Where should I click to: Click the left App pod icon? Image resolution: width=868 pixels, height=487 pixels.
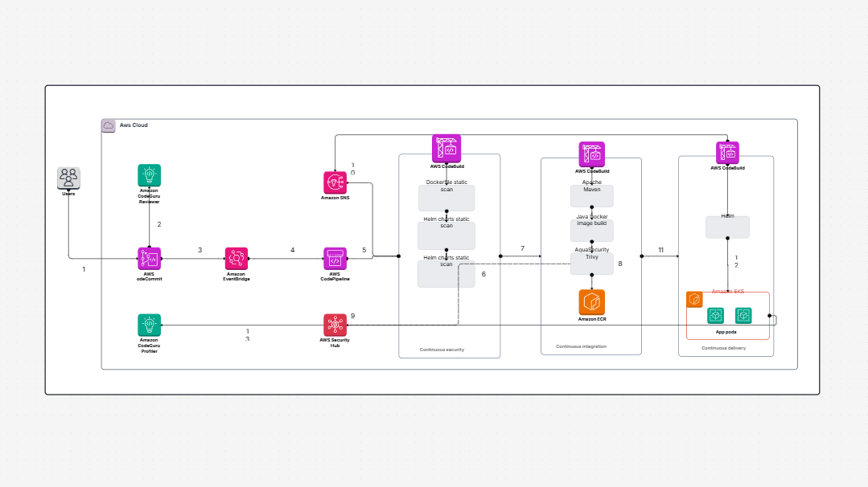[x=716, y=316]
